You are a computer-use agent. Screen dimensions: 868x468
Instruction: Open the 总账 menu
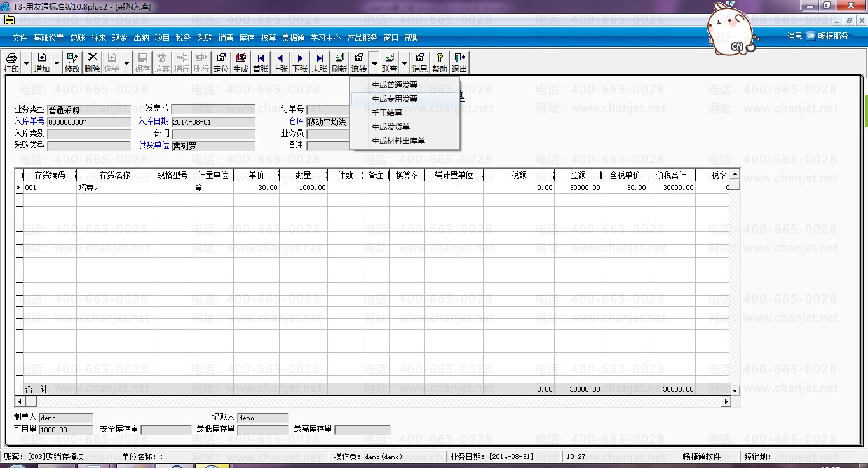(78, 38)
